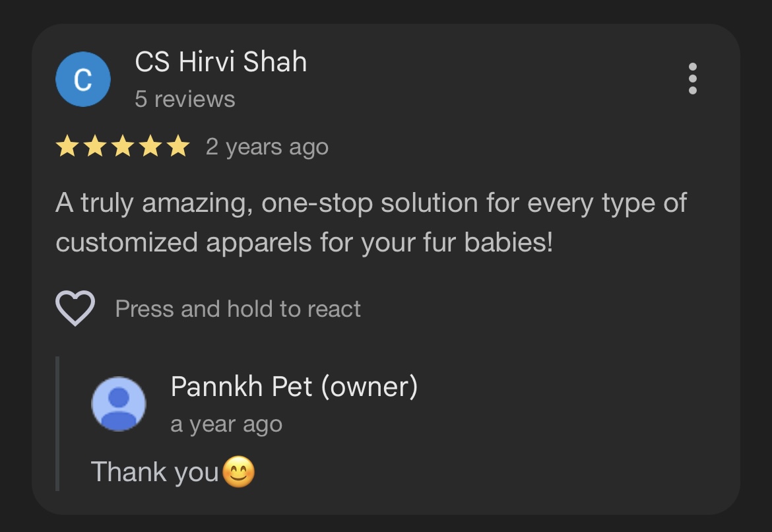Click the smiling emoji in the reply
This screenshot has width=772, height=532.
239,472
